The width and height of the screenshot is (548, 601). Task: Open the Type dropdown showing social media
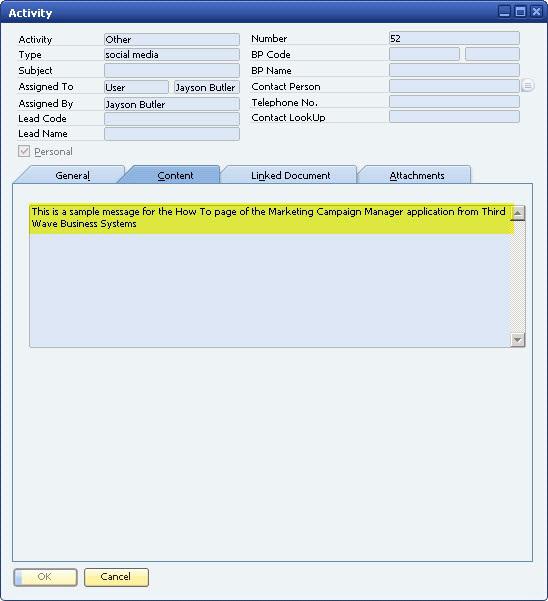pos(172,54)
